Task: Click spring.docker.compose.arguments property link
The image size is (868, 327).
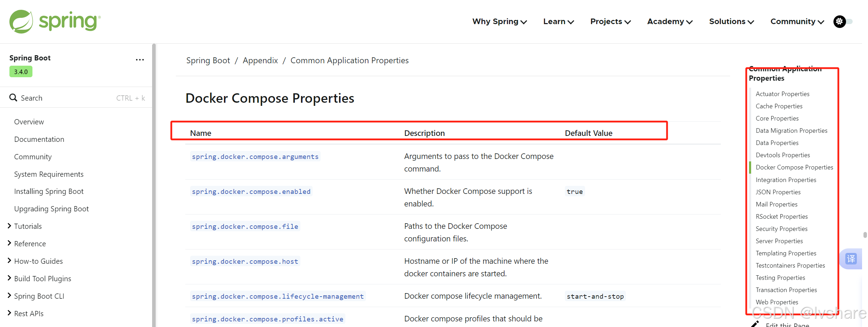Action: coord(255,157)
